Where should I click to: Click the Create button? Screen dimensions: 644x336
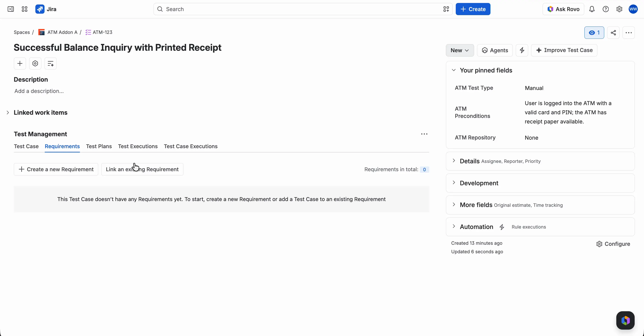(x=473, y=9)
